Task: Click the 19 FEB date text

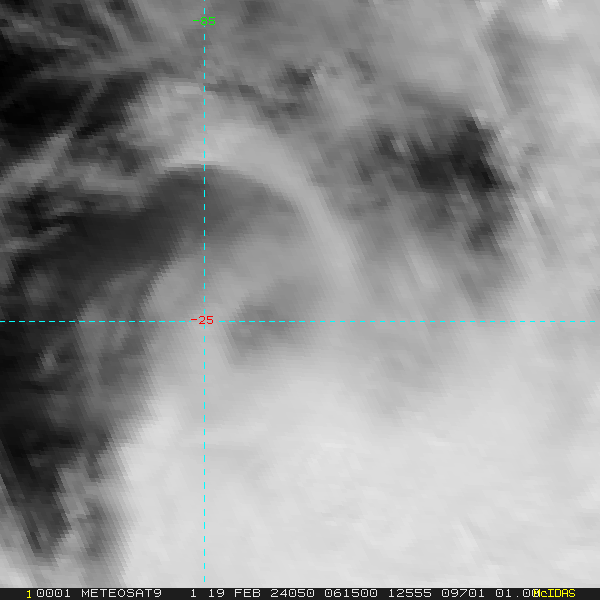Action: tap(234, 593)
